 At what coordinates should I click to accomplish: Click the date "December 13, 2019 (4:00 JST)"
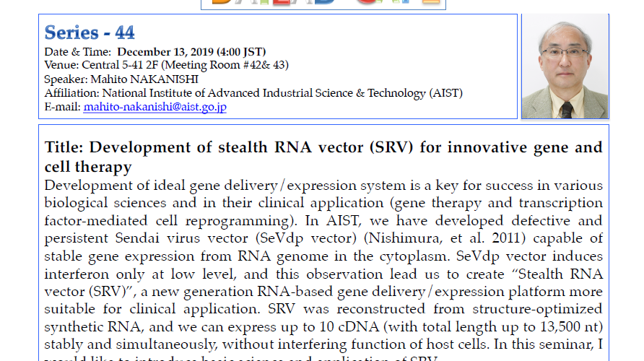[191, 52]
